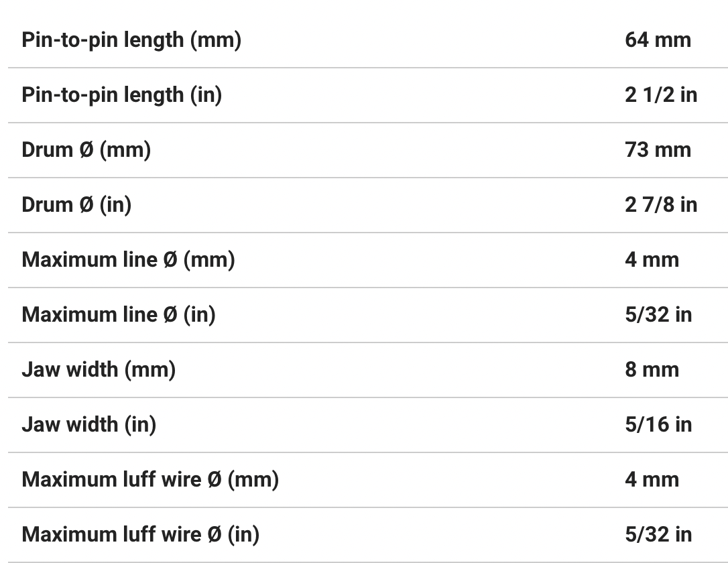Viewport: 728px width, 563px height.
Task: Select the 8 mm jaw width value
Action: [652, 370]
